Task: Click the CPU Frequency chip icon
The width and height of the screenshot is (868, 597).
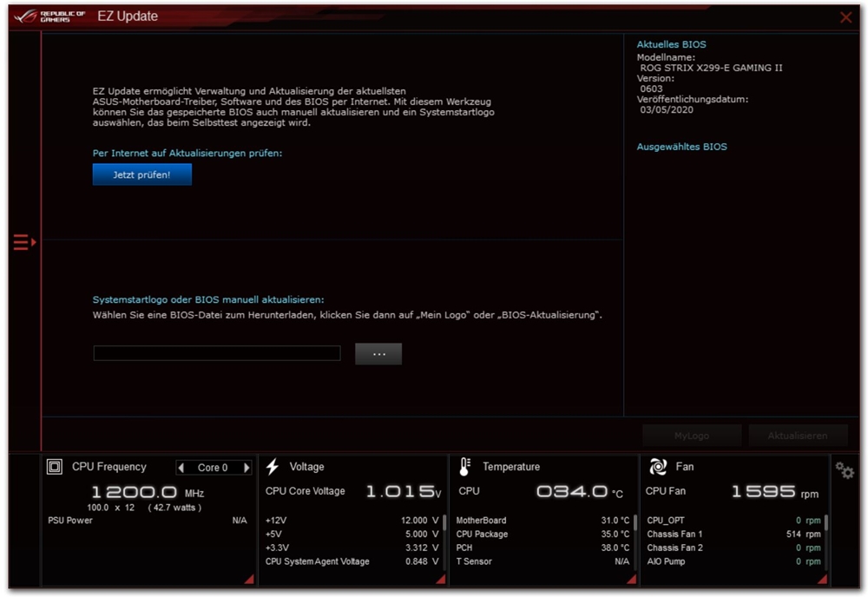Action: (x=54, y=467)
